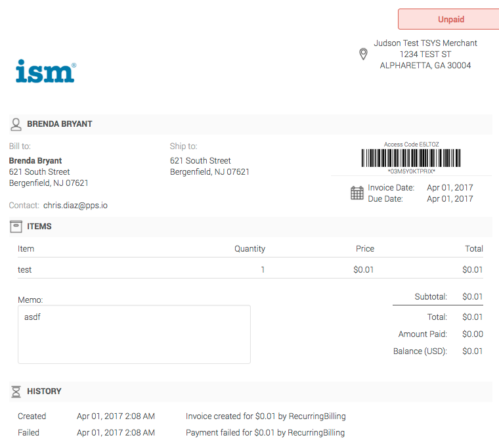Click the BRENDA BRYANT section header
This screenshot has height=448, width=499.
click(60, 124)
